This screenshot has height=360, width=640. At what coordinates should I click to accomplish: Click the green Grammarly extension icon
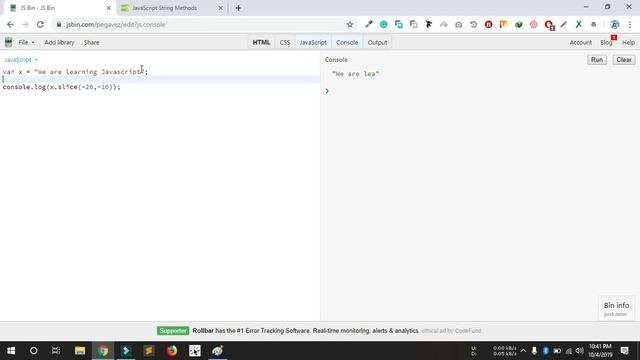click(x=384, y=24)
